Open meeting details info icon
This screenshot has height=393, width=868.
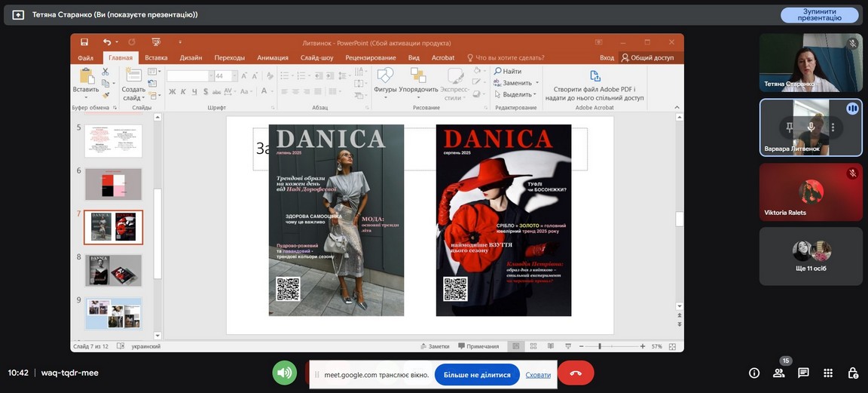tap(754, 373)
